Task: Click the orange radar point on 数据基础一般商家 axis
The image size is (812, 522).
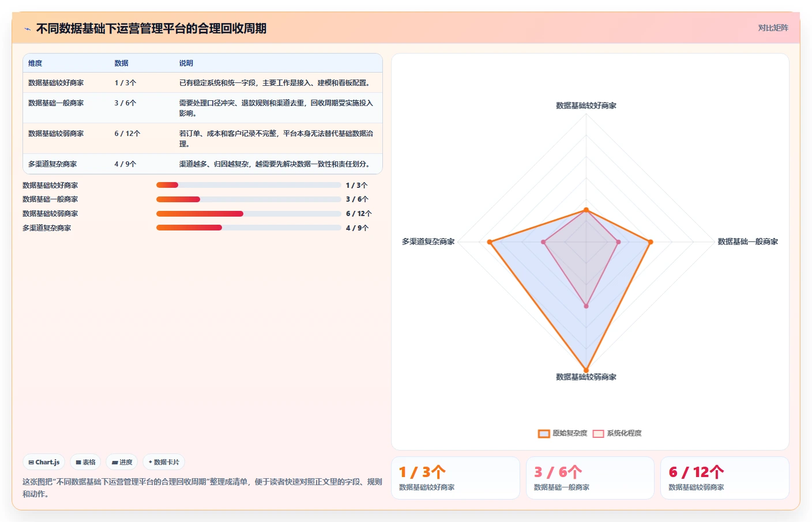Action: tap(651, 242)
